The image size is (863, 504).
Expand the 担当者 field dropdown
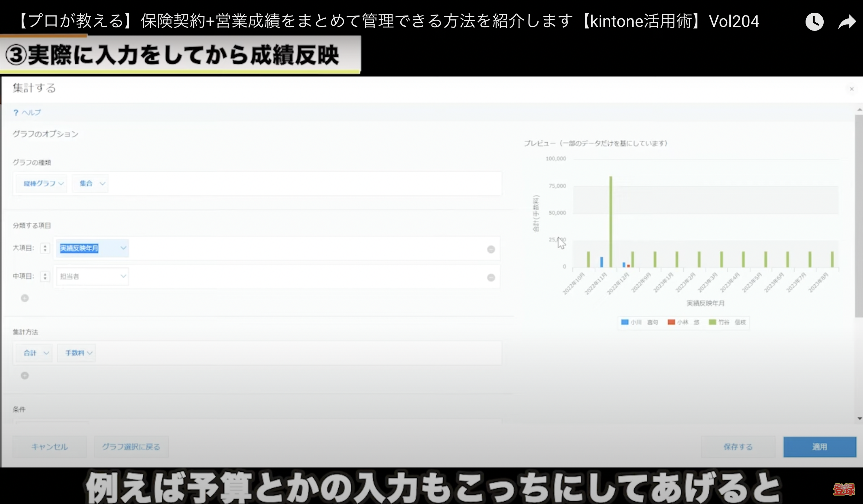[x=93, y=276]
